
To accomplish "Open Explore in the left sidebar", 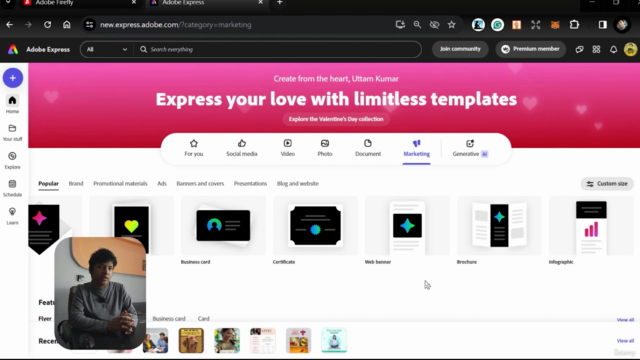I will [12, 160].
